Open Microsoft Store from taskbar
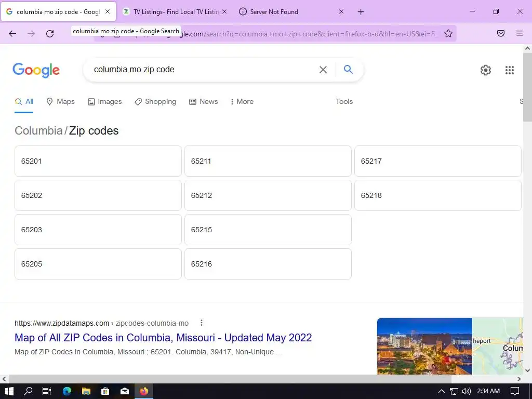Image resolution: width=532 pixels, height=399 pixels. click(105, 391)
